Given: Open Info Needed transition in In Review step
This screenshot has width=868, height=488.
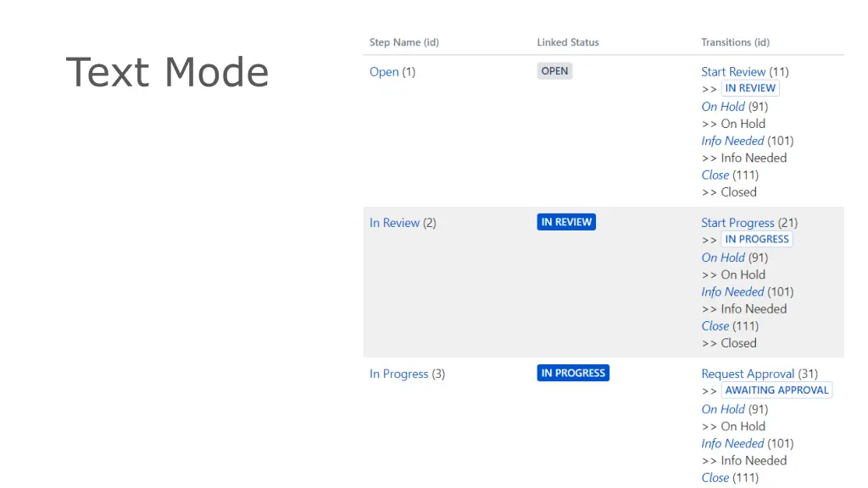Looking at the screenshot, I should 732,291.
